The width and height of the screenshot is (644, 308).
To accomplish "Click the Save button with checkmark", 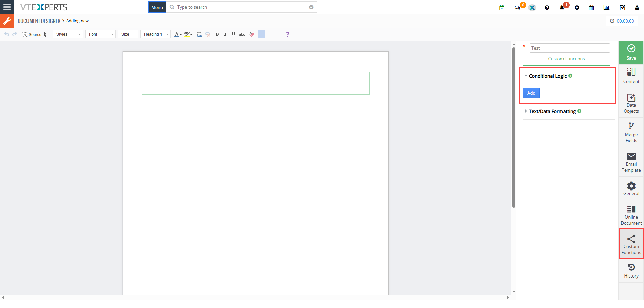I will (631, 53).
